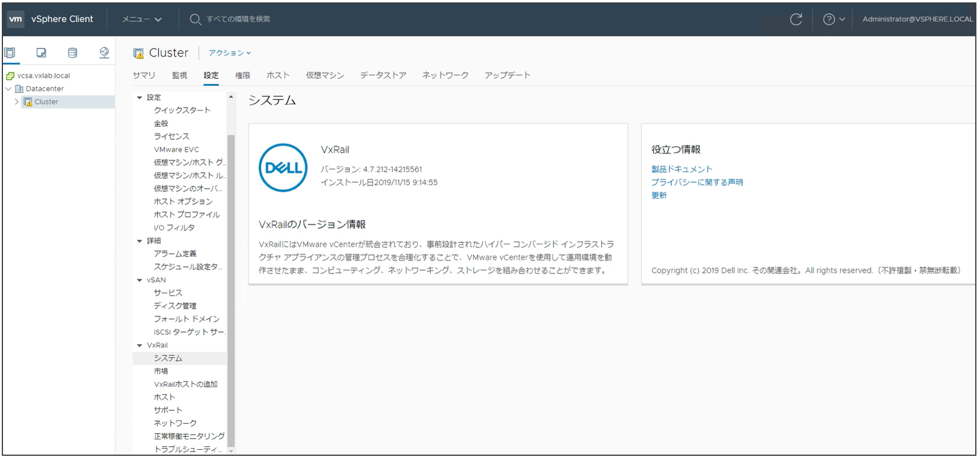The height and width of the screenshot is (460, 980).
Task: Switch to the サマリ tab
Action: (144, 75)
